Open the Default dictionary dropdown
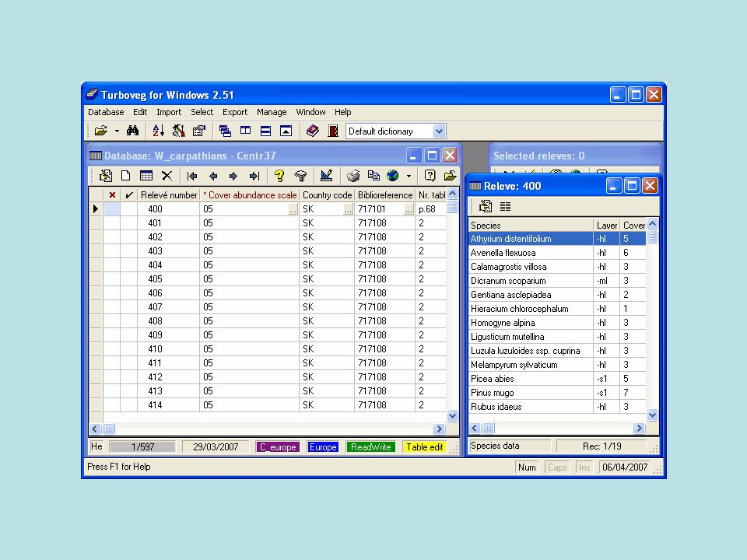The image size is (747, 560). 439,131
